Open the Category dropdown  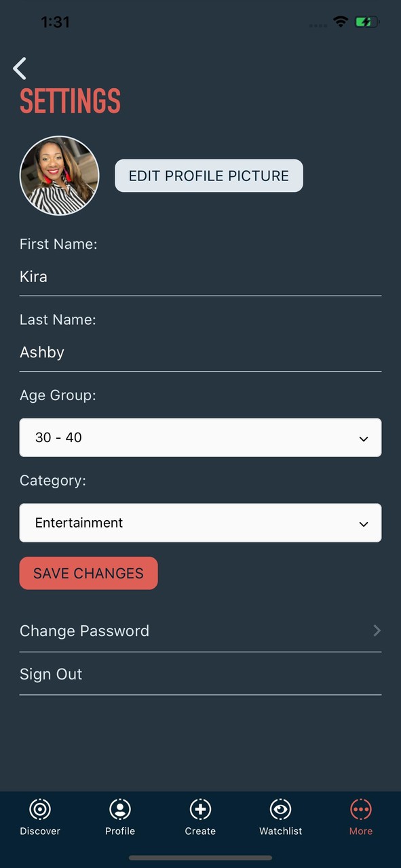pyautogui.click(x=200, y=523)
